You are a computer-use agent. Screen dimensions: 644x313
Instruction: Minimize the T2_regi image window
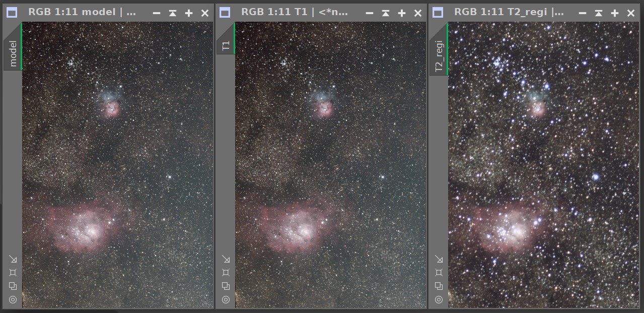tap(583, 13)
